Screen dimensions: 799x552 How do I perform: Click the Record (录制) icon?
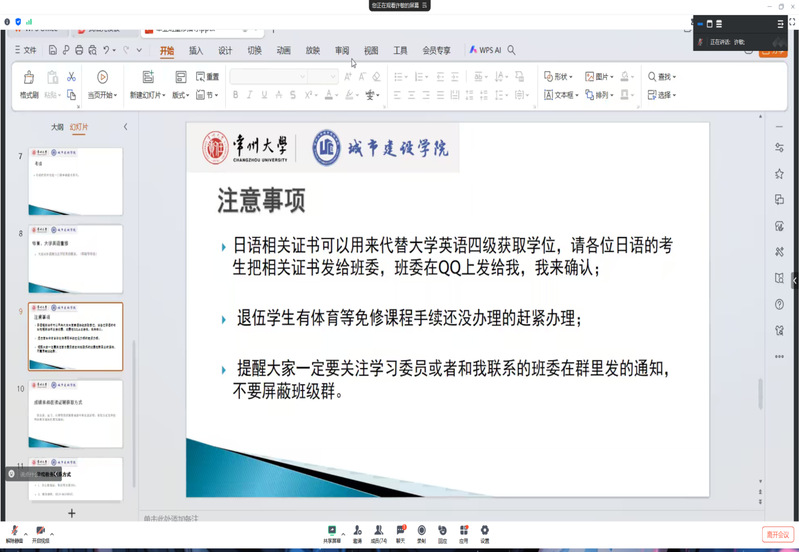coord(421,530)
